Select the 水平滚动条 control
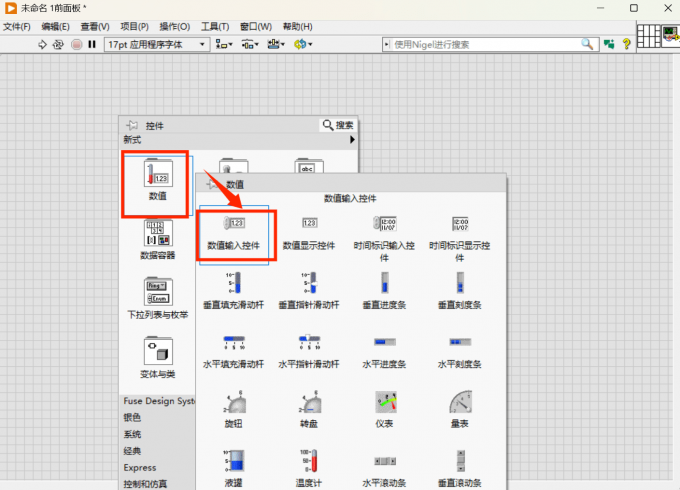680x490 pixels. [x=384, y=468]
